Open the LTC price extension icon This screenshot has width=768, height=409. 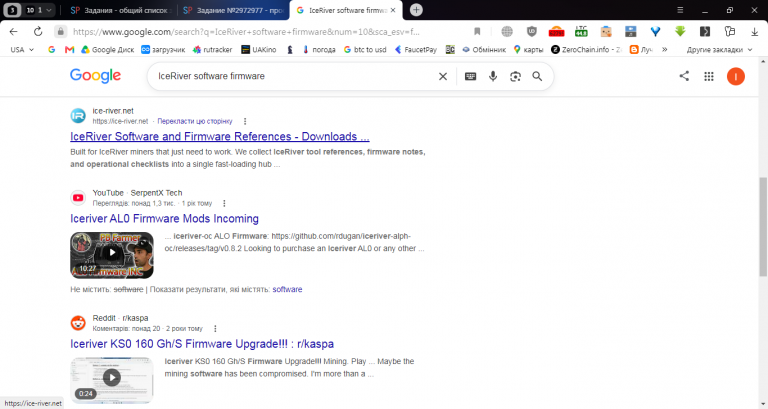pyautogui.click(x=581, y=32)
